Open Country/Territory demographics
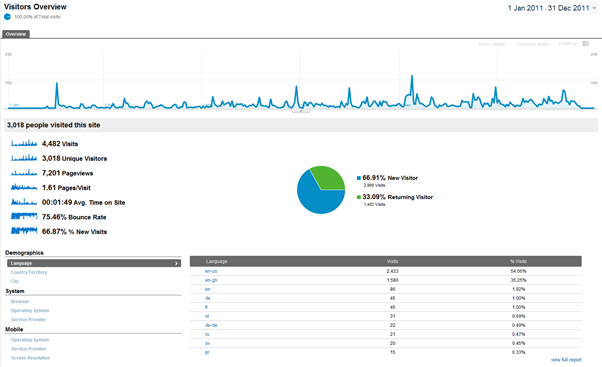The width and height of the screenshot is (602, 367). [29, 272]
